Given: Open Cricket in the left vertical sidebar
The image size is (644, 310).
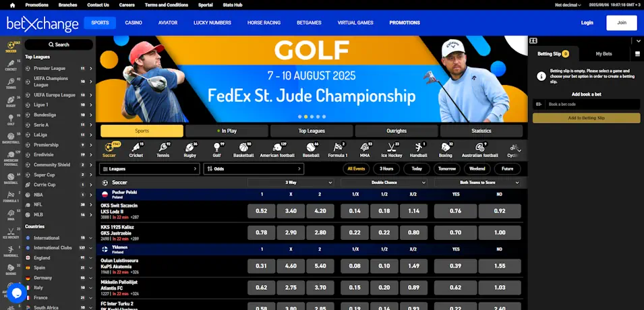Looking at the screenshot, I should (x=11, y=65).
